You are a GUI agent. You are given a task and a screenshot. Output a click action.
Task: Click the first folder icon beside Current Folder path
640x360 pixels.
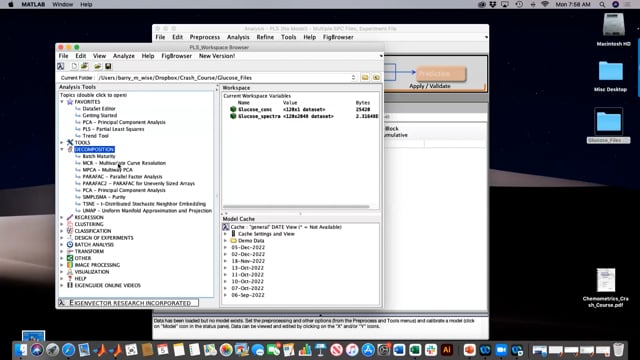pyautogui.click(x=365, y=78)
